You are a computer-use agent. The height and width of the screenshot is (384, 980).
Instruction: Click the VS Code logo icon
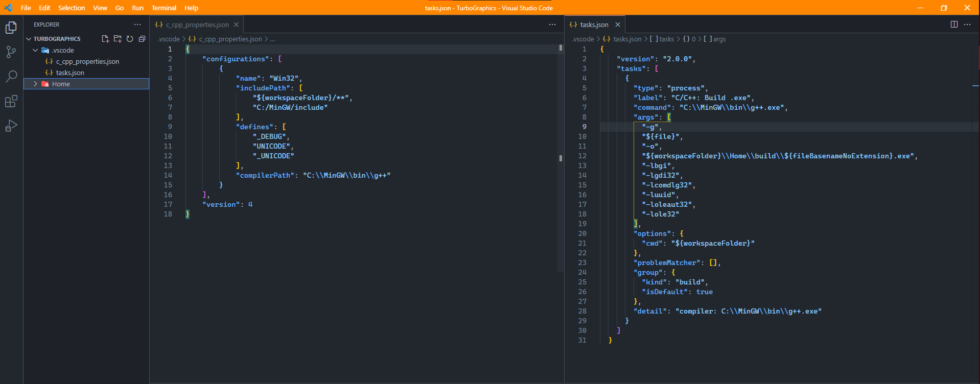click(x=8, y=8)
